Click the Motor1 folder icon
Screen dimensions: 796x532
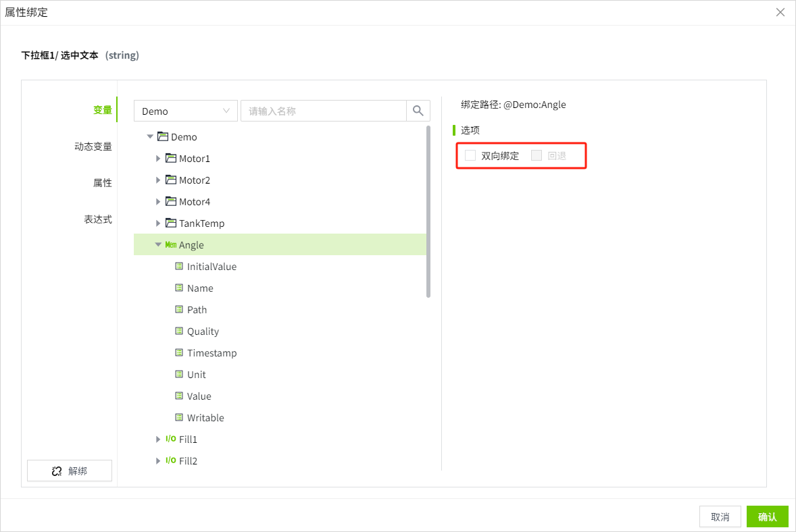pos(170,159)
